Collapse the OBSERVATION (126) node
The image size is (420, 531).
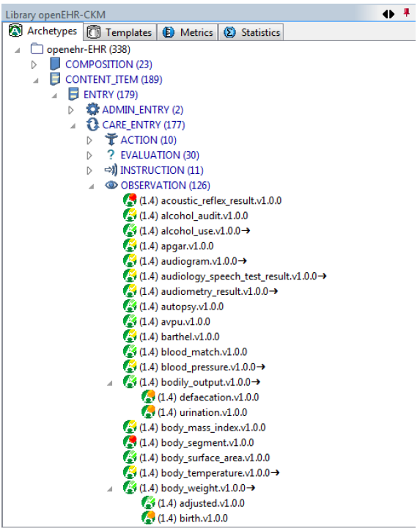91,186
